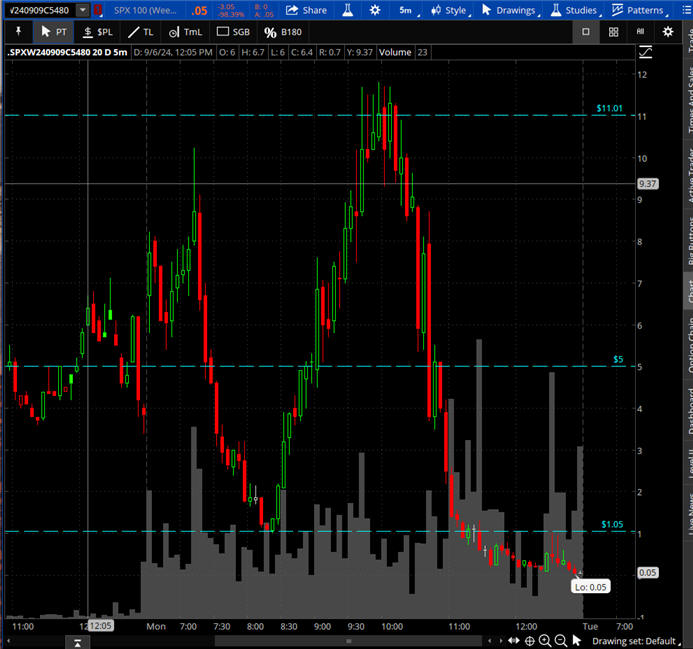The width and height of the screenshot is (693, 649).
Task: Select the $11.01 price level line label
Action: coord(609,108)
